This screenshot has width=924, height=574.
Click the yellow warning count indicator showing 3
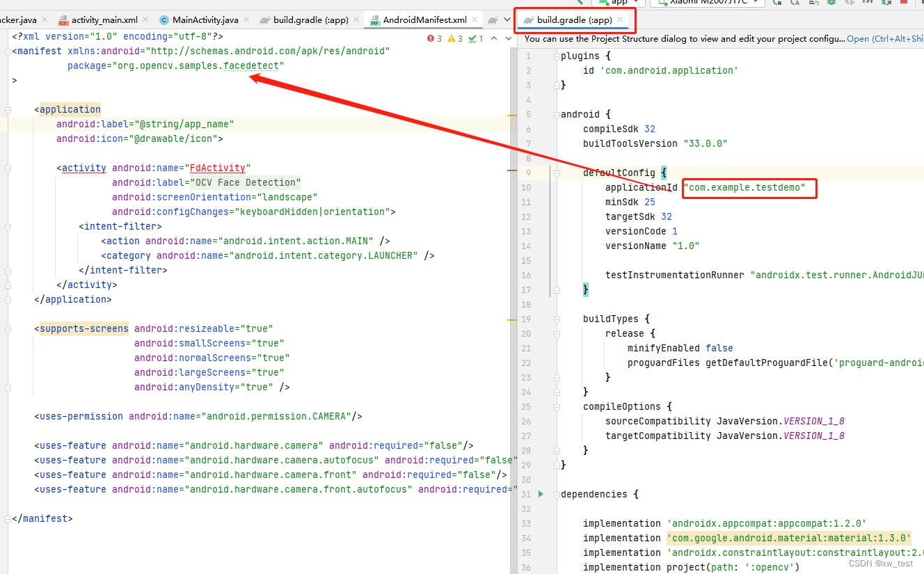(455, 38)
